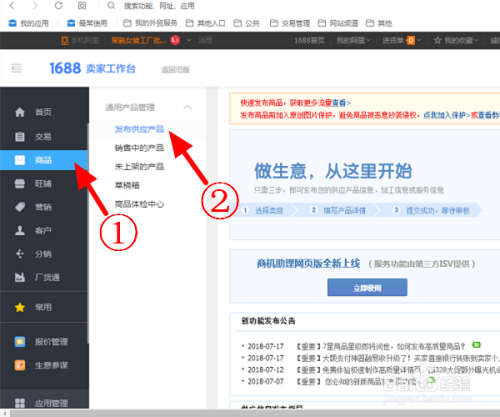Open the 我的应用 bookmark
500x417 pixels.
[x=29, y=23]
